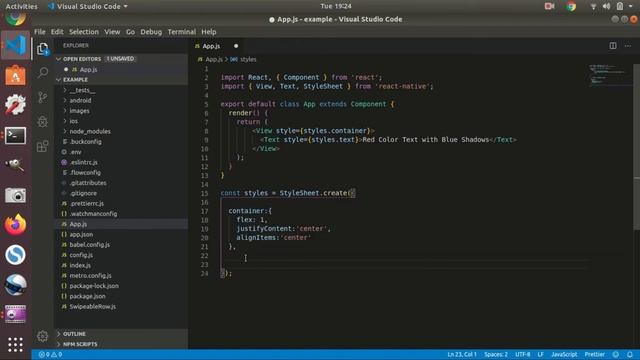Open the system volume indicator
The image size is (640, 360).
click(606, 6)
